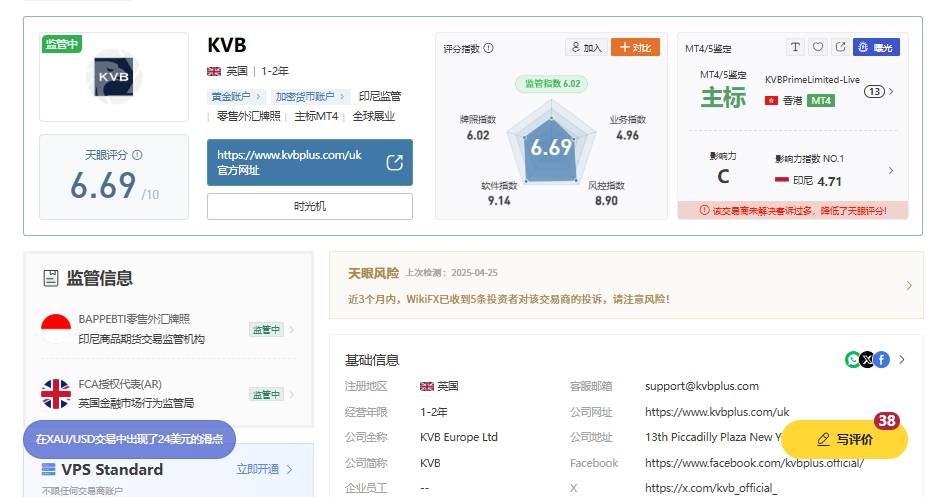945x497 pixels.
Task: Click the T text icon in MT4/5 panel
Action: 795,47
